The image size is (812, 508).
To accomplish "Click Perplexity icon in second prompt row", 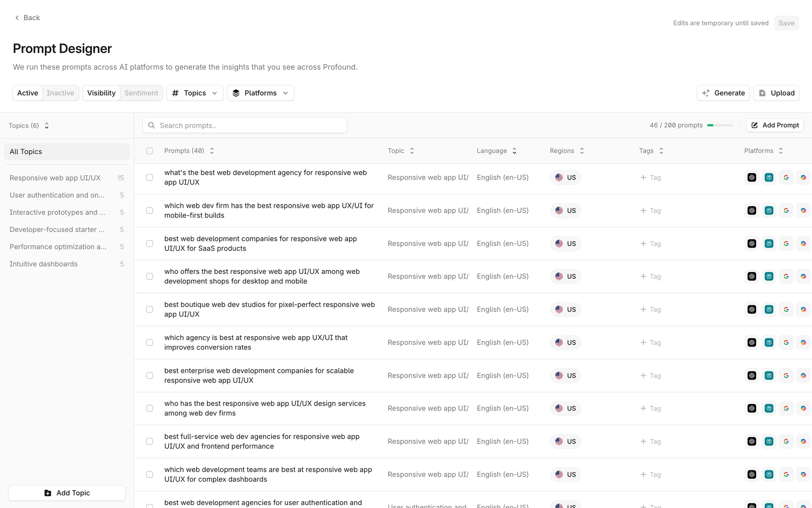I will tap(769, 210).
